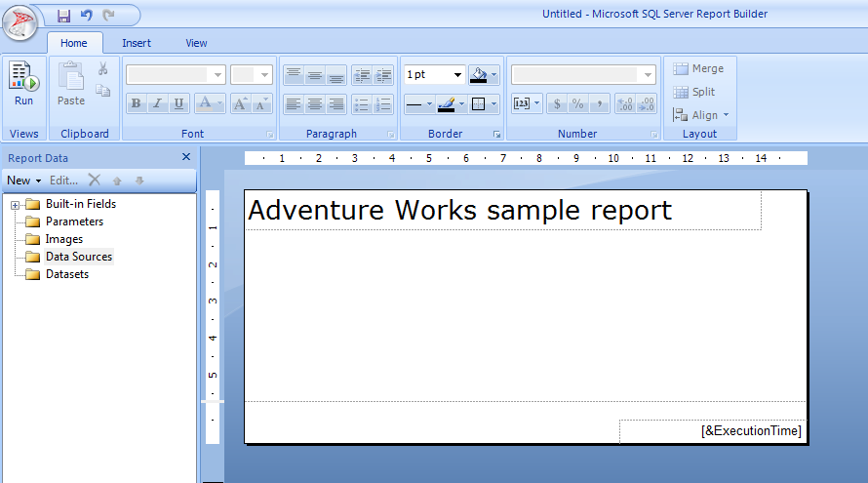The width and height of the screenshot is (868, 483).
Task: Open the Font group dialog launcher
Action: 270,135
